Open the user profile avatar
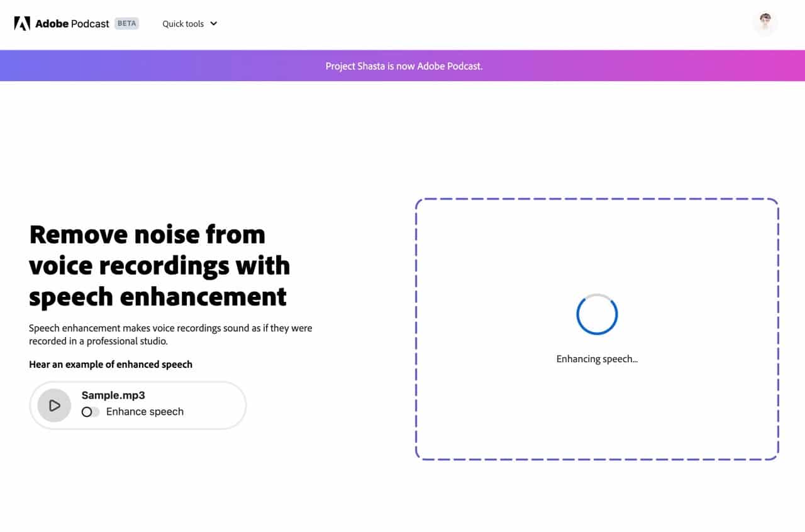Viewport: 805px width, 532px height. pos(765,23)
